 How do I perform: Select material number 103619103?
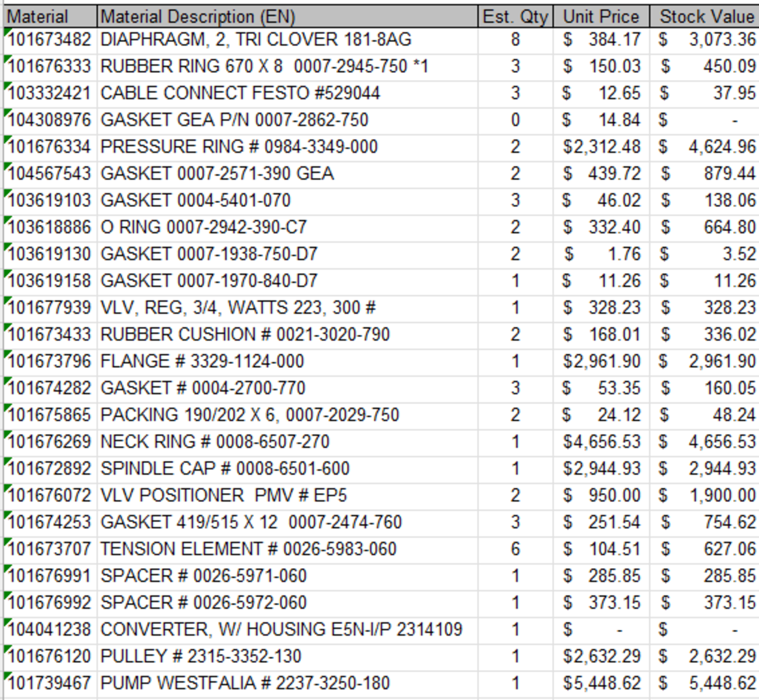[x=50, y=202]
